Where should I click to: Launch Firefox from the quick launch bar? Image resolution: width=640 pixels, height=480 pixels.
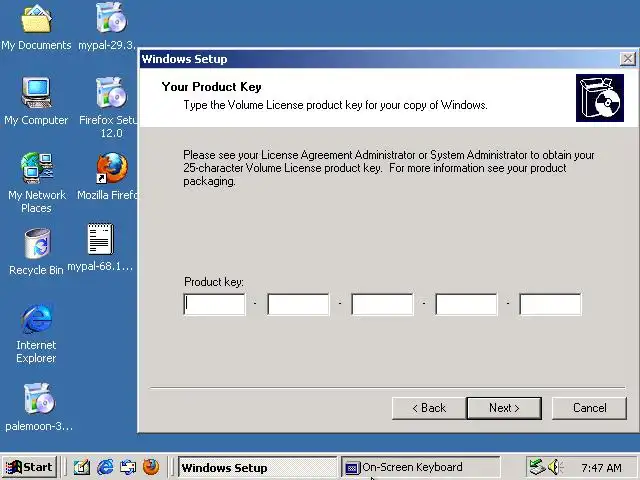151,467
